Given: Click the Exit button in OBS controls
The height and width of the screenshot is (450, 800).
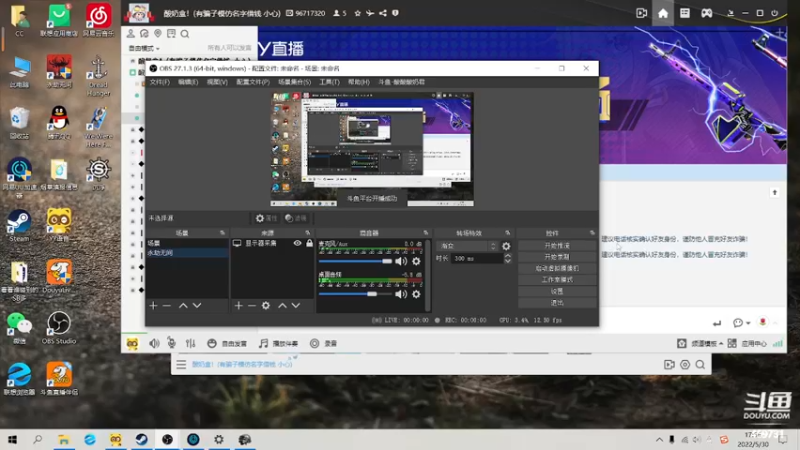Looking at the screenshot, I should [557, 303].
